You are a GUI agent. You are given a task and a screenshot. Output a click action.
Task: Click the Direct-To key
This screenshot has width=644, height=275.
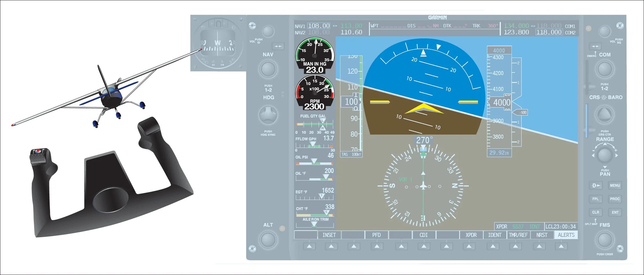pos(596,185)
